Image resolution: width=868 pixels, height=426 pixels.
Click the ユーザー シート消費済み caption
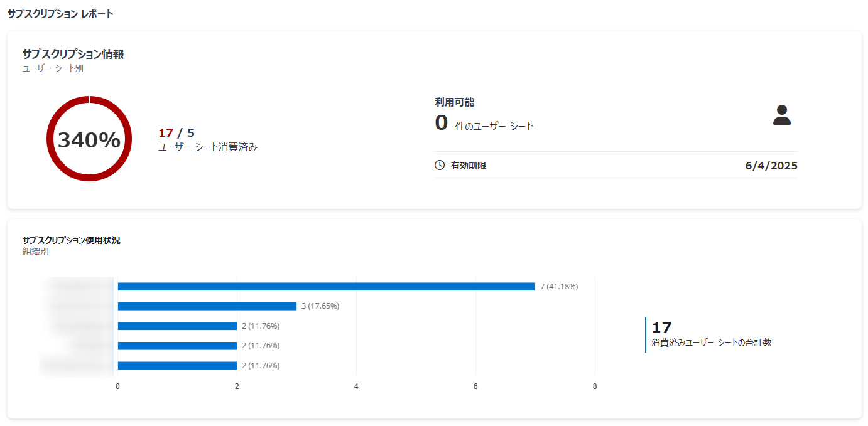coord(207,147)
